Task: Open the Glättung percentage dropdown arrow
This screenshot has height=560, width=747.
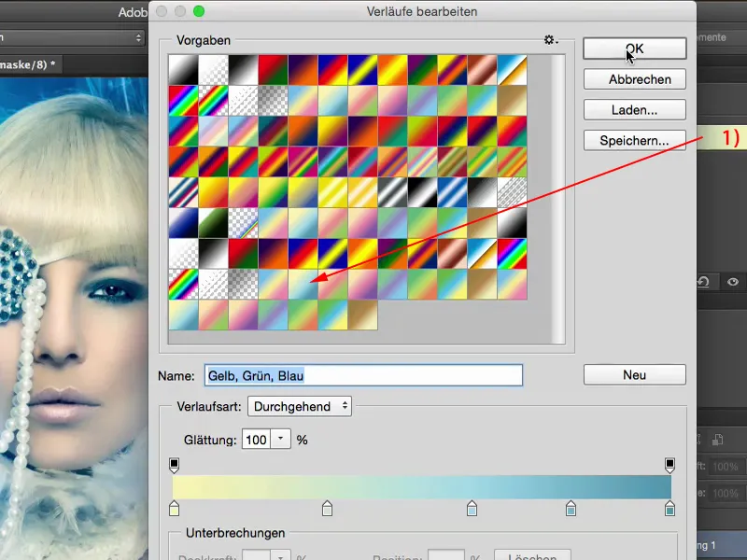Action: pos(281,439)
